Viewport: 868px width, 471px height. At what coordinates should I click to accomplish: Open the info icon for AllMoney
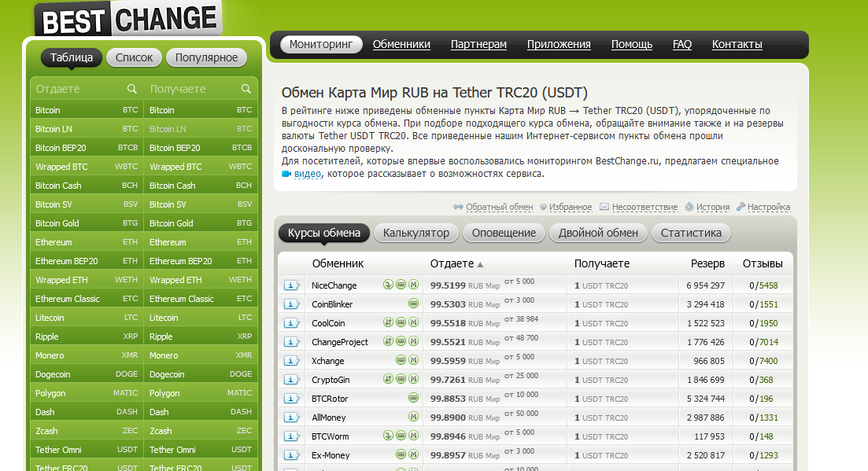(291, 417)
